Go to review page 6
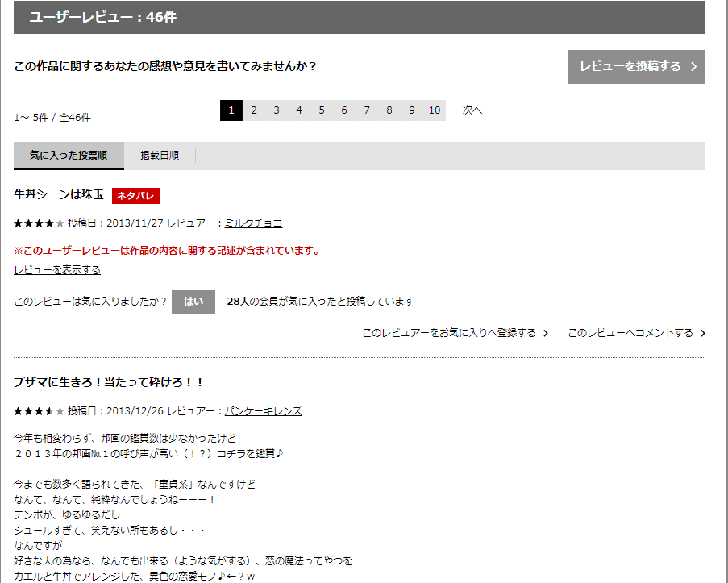Screen dimensions: 728x583 click(x=344, y=110)
